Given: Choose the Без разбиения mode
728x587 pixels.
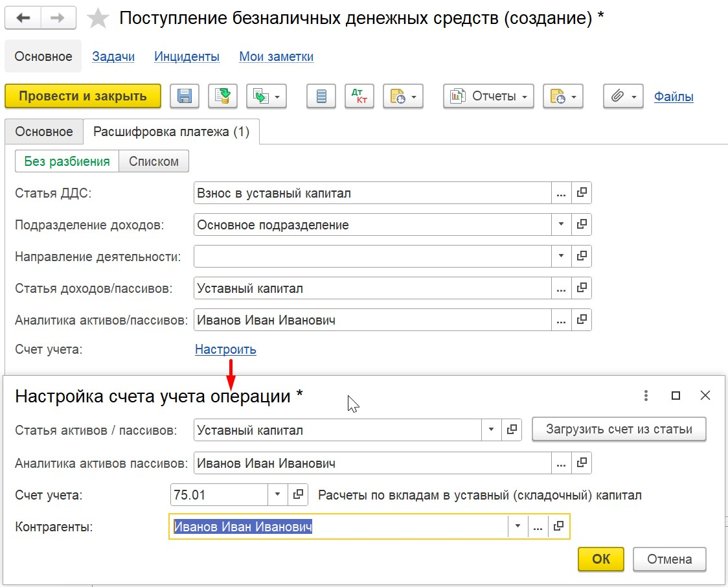Looking at the screenshot, I should (x=67, y=161).
